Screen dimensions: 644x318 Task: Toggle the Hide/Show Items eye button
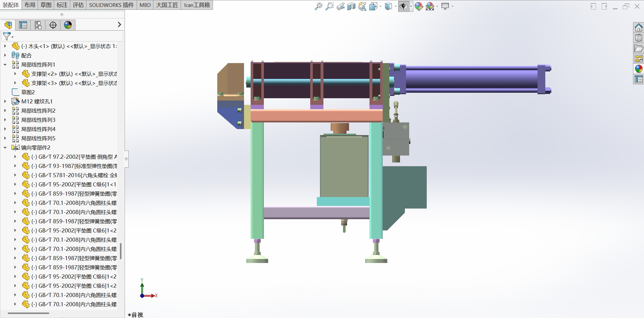click(403, 6)
